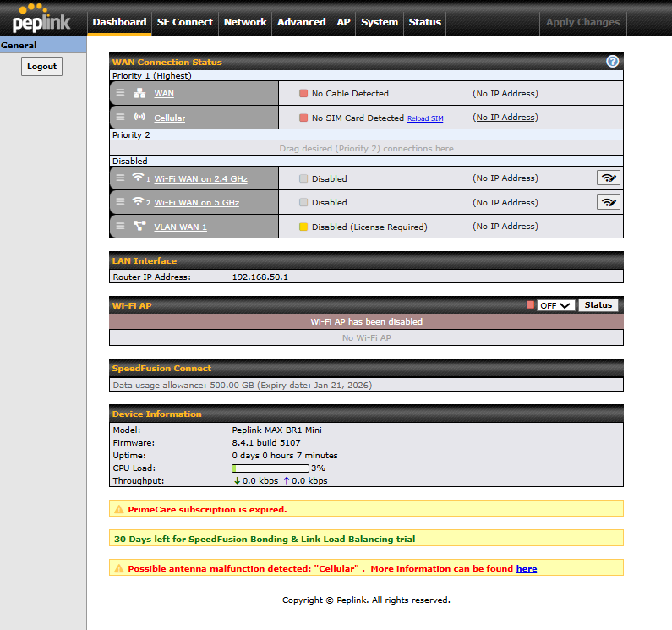
Task: Click the Wi-Fi AP Status button
Action: point(598,305)
